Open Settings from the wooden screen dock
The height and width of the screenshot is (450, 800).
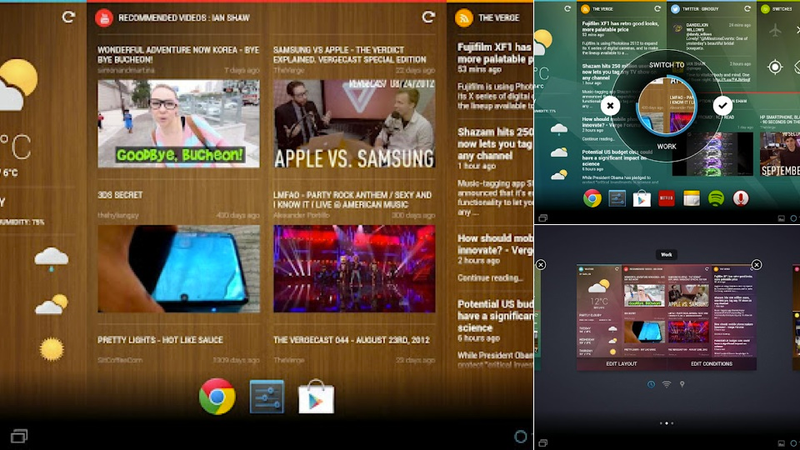(267, 396)
